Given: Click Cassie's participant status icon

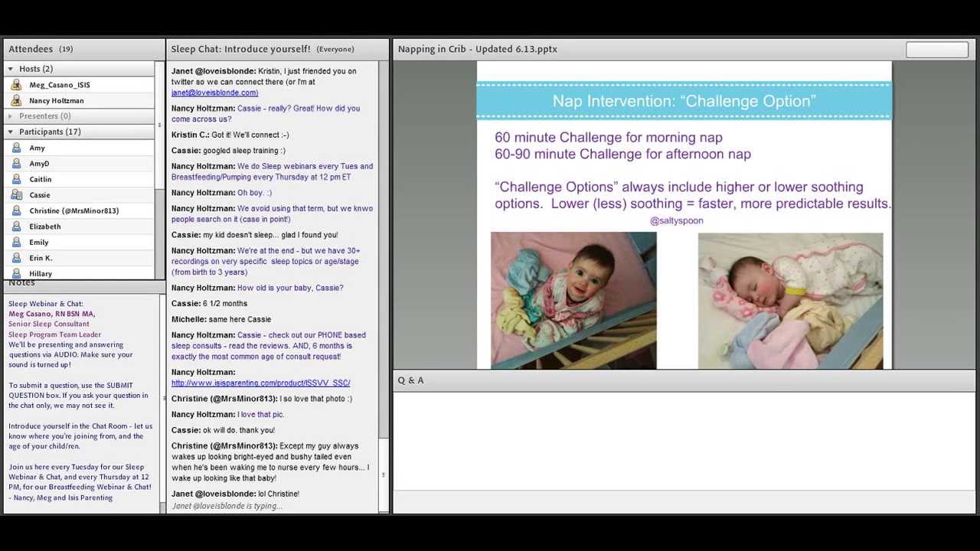Looking at the screenshot, I should pyautogui.click(x=16, y=195).
